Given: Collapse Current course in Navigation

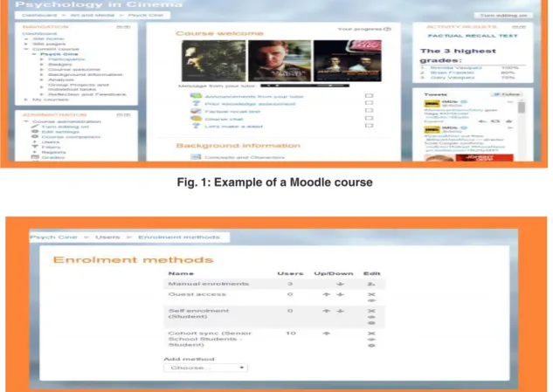Looking at the screenshot, I should pos(25,49).
